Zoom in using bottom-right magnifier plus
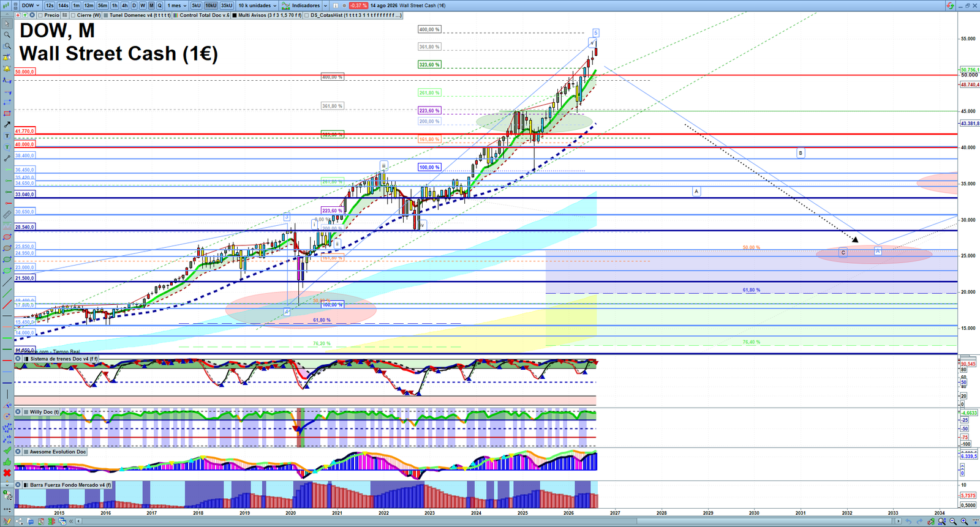Image resolution: width=980 pixels, height=527 pixels. pyautogui.click(x=964, y=521)
